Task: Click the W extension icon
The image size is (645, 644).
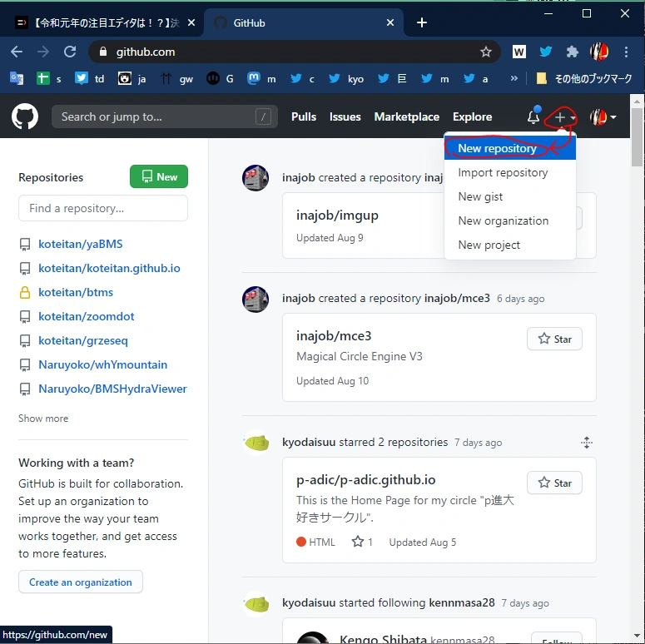Action: click(x=519, y=52)
